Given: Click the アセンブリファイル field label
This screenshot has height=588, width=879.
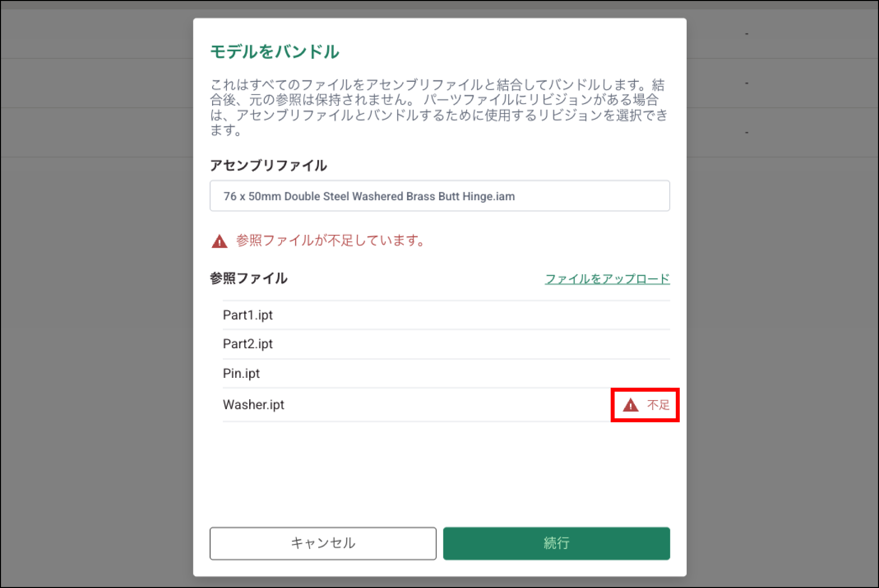Looking at the screenshot, I should click(268, 165).
